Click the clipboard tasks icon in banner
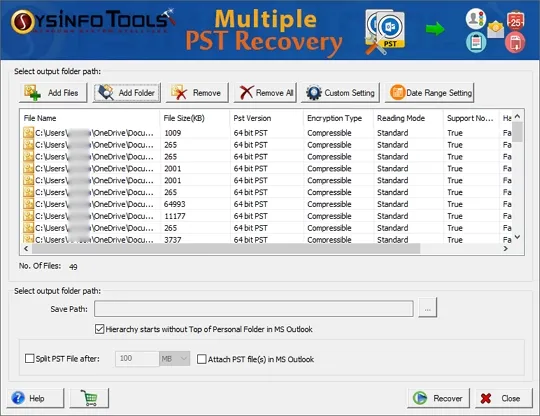 pos(476,42)
